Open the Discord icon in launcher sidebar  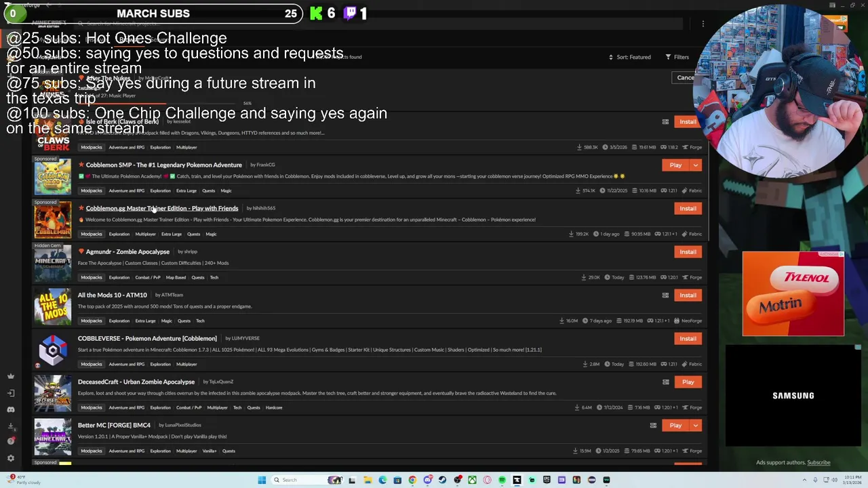coord(11,409)
